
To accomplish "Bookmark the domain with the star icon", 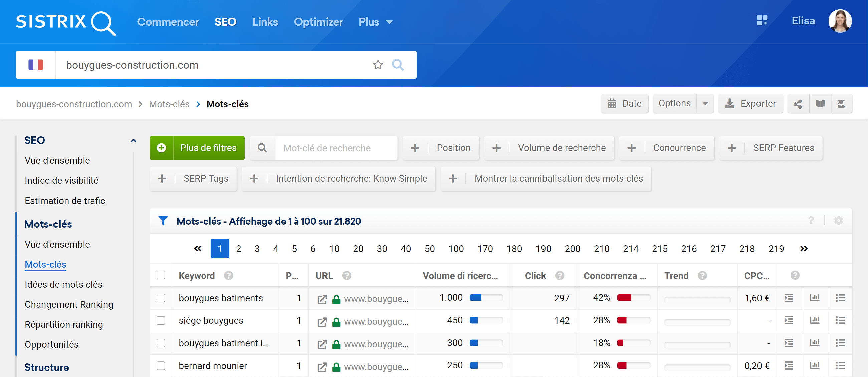I will [378, 65].
